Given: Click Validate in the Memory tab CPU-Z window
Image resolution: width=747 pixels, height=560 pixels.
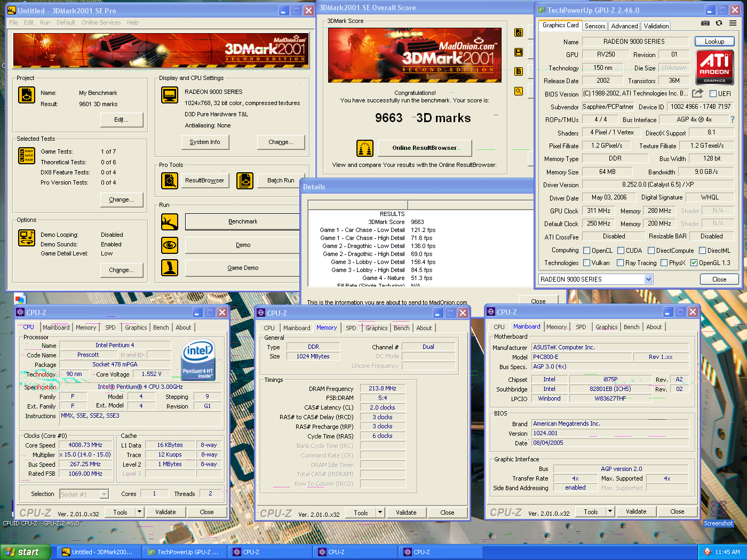Looking at the screenshot, I should click(406, 513).
